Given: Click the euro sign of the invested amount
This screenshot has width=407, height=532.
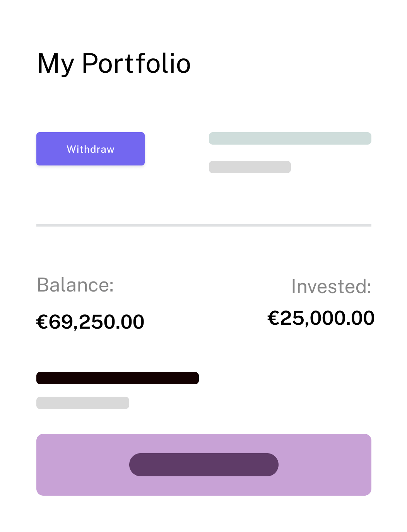Looking at the screenshot, I should (273, 318).
